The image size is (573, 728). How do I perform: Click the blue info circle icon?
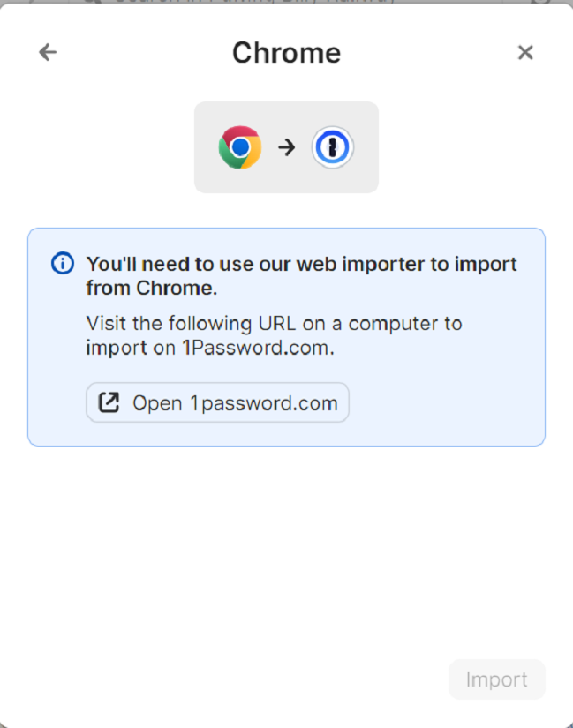(63, 264)
